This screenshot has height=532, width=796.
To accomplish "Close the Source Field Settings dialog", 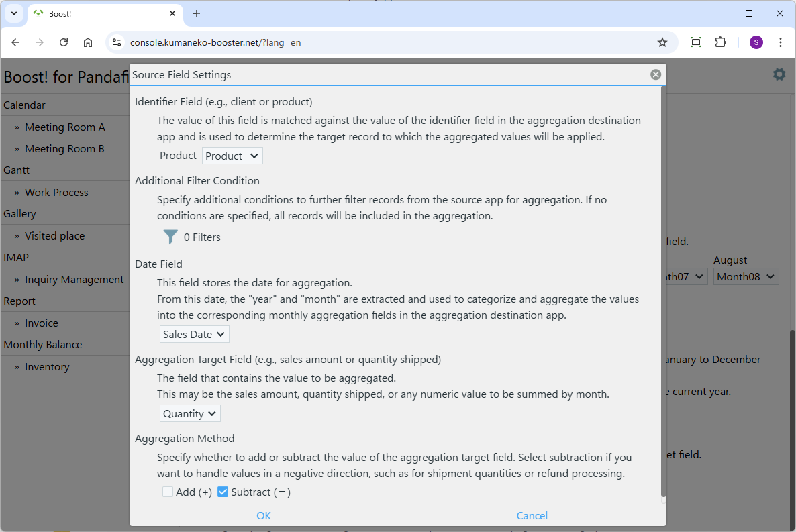I will (x=655, y=74).
